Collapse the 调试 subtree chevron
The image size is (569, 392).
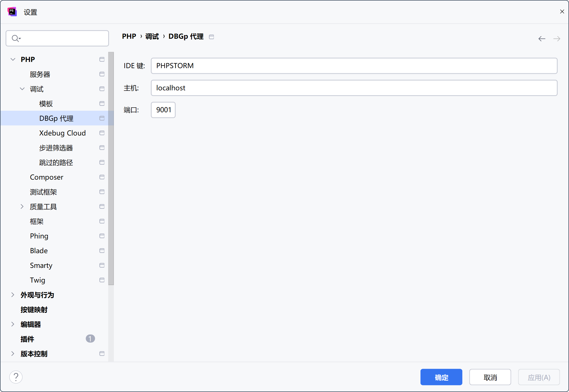click(x=22, y=89)
